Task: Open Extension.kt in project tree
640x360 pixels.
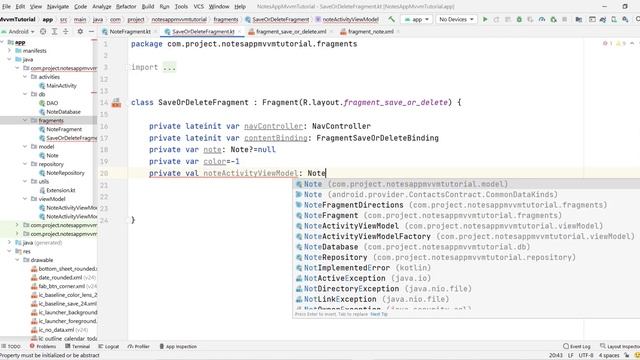Action: pyautogui.click(x=57, y=190)
